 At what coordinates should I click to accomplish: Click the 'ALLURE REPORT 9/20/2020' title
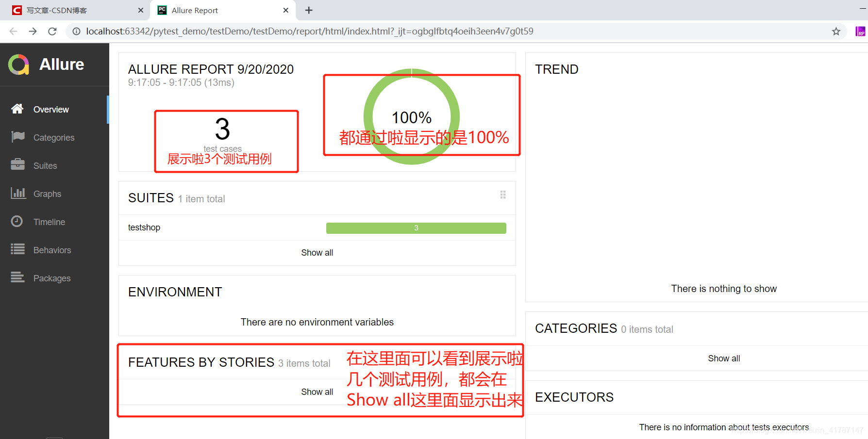(211, 69)
